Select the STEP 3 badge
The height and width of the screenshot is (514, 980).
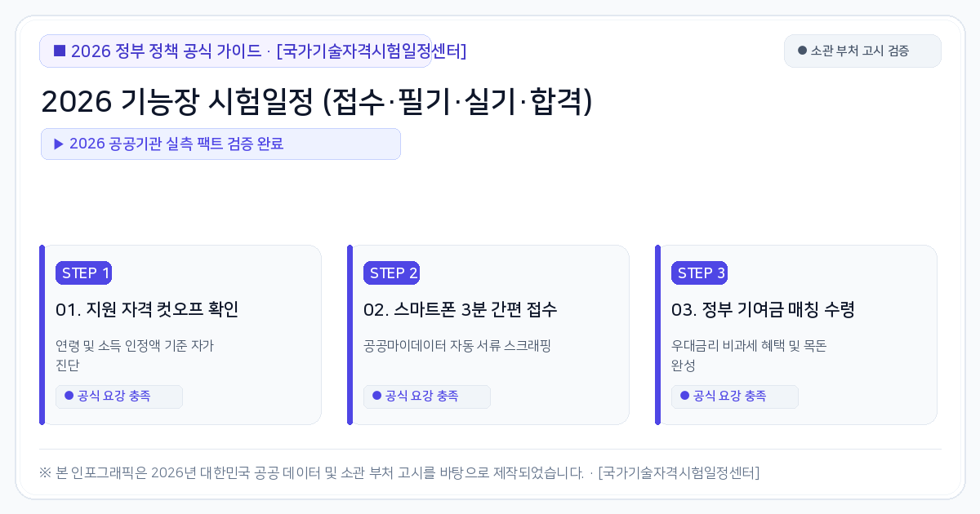[699, 273]
